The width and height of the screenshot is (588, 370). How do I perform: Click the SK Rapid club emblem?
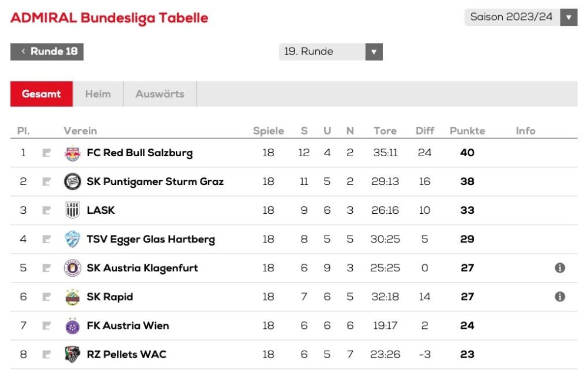click(x=72, y=297)
